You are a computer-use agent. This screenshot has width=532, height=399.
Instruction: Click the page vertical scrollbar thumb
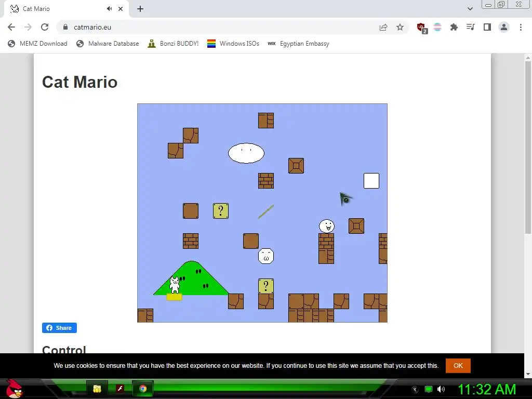point(528,148)
